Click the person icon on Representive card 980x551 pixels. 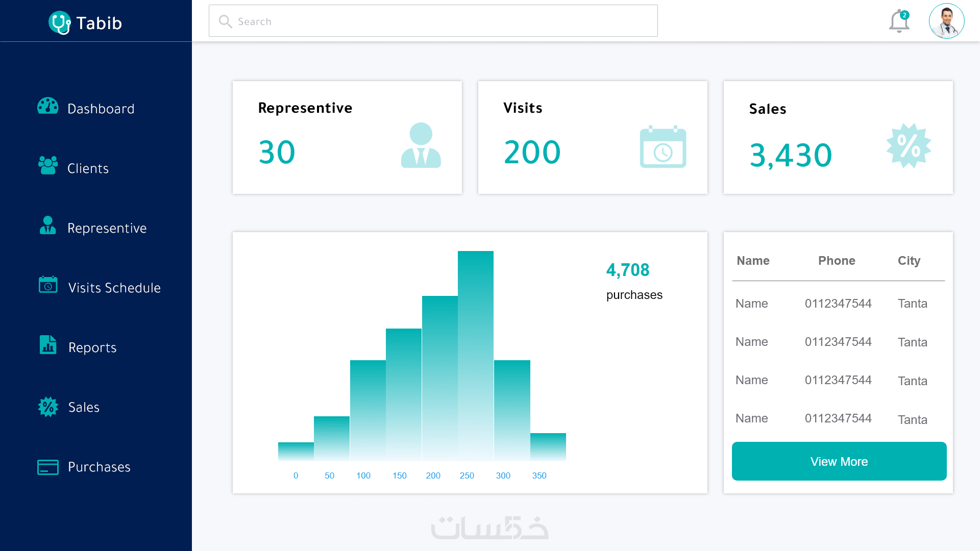421,145
